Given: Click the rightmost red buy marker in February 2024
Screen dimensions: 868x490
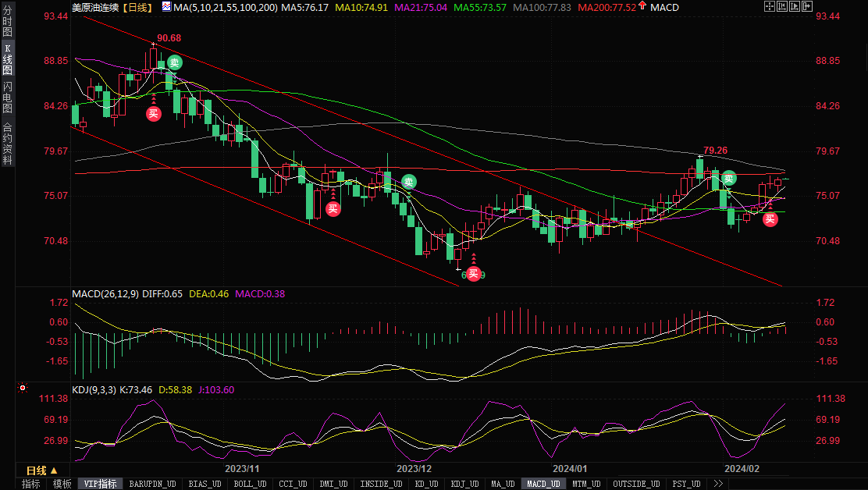Looking at the screenshot, I should [770, 219].
